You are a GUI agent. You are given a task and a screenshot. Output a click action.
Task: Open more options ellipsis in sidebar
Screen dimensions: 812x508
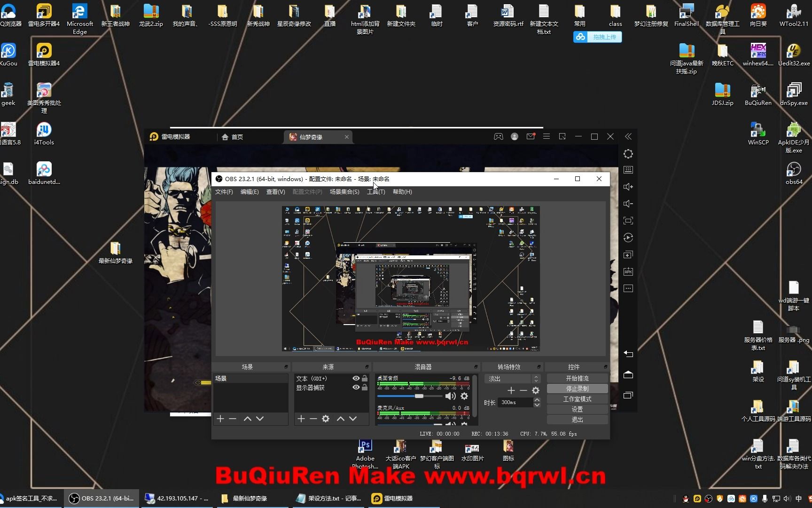628,288
